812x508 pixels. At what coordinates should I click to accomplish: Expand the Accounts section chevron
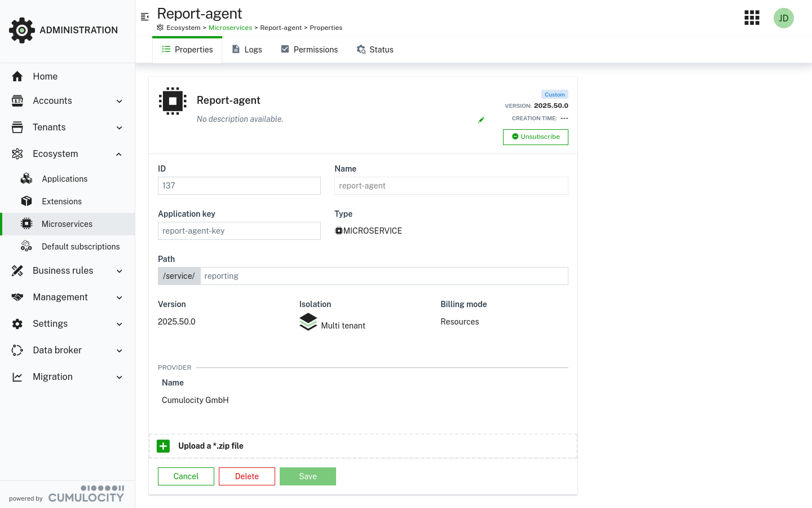119,101
